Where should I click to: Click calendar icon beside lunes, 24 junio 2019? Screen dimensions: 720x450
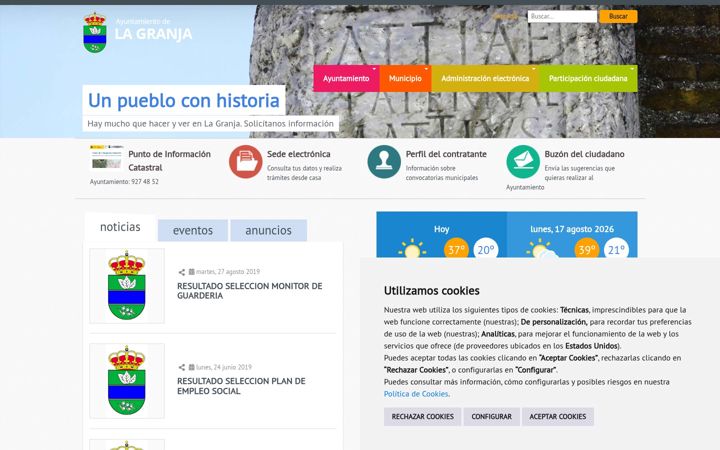[191, 367]
